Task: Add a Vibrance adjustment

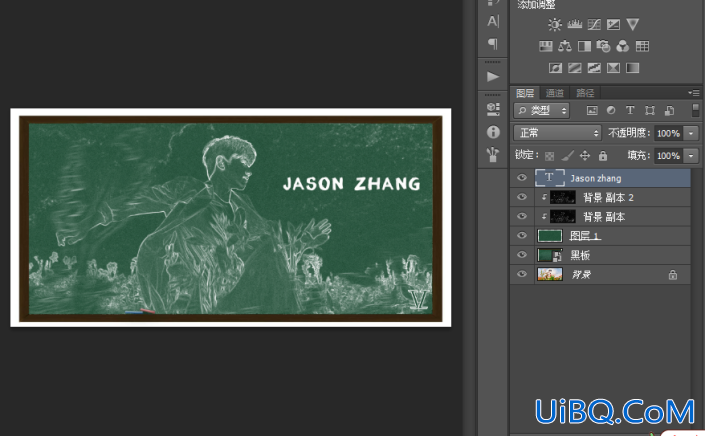Action: (x=633, y=24)
